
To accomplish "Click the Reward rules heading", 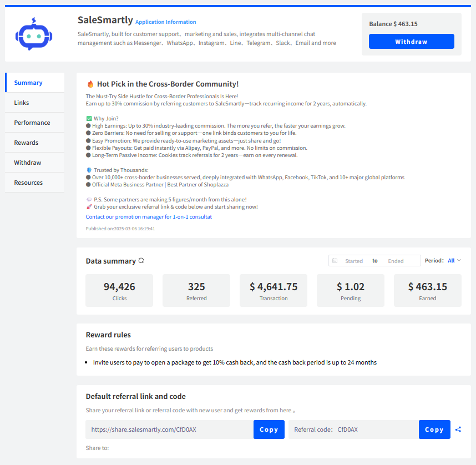I will click(x=108, y=335).
